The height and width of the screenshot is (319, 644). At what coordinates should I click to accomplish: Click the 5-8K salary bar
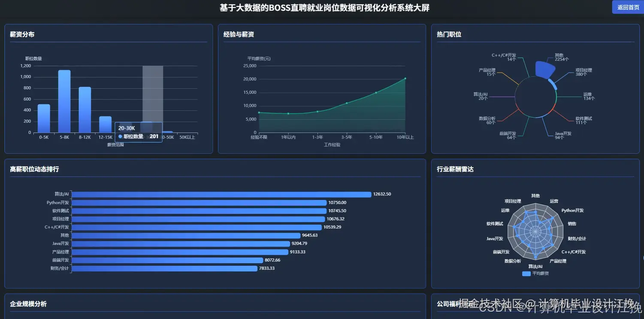(64, 101)
